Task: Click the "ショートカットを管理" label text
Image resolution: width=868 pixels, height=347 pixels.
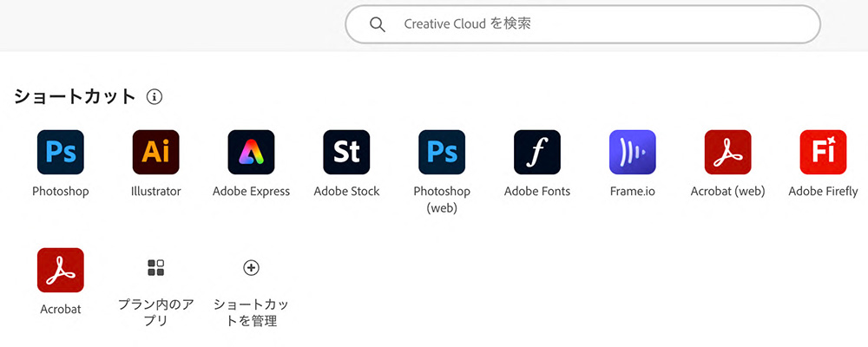Action: pos(252,312)
